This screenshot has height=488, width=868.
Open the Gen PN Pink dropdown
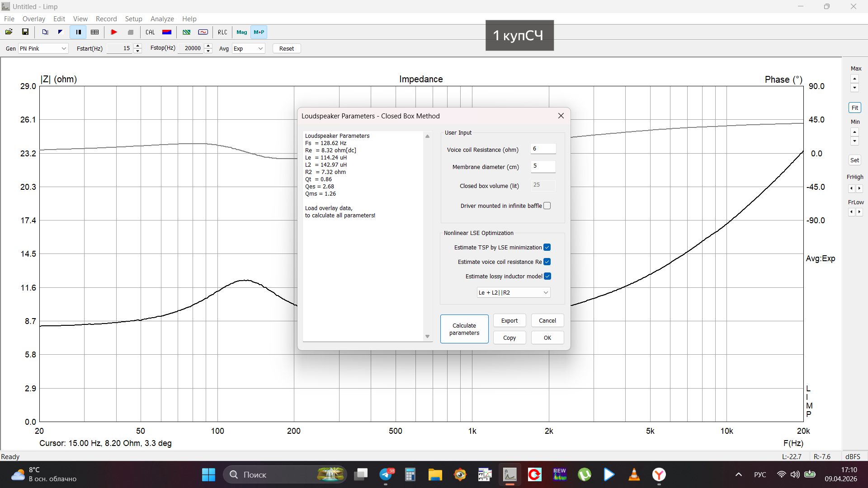[43, 48]
